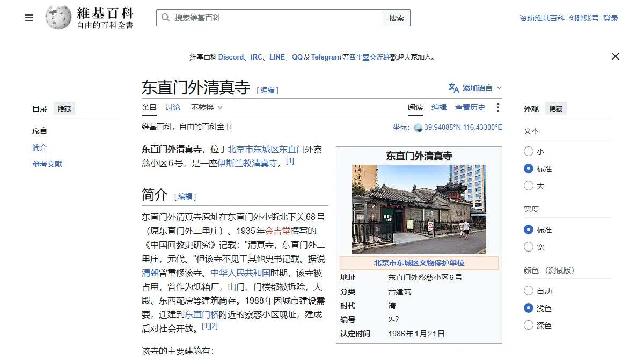Click the Wikipedia globe logo
This screenshot has width=644, height=362.
[x=58, y=18]
